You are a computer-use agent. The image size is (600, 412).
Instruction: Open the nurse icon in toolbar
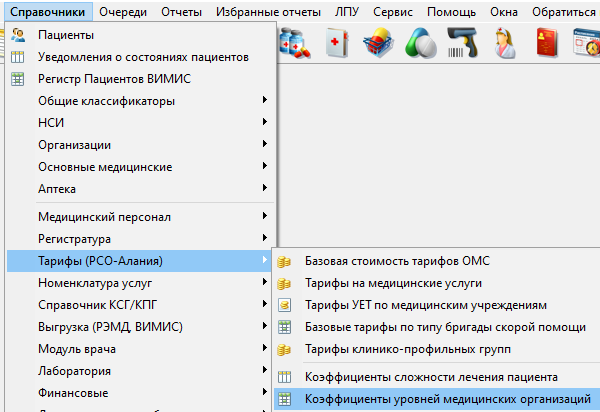[x=506, y=43]
